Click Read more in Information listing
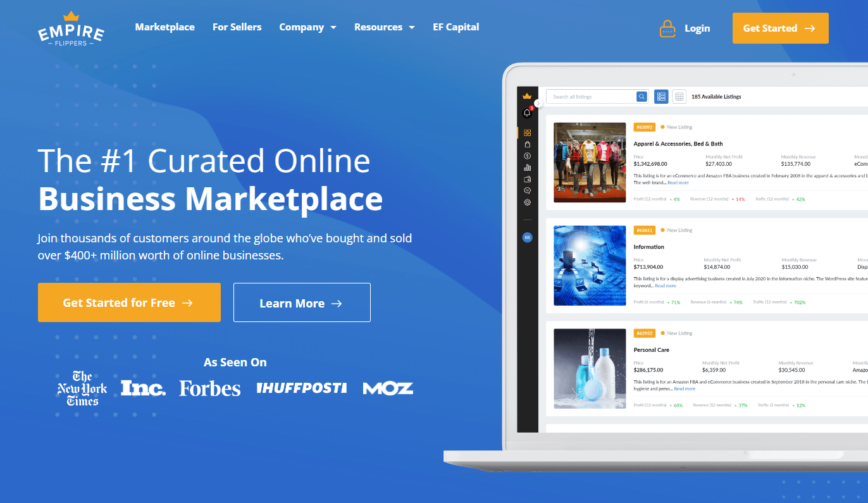Viewport: 868px width, 503px height. tap(666, 286)
